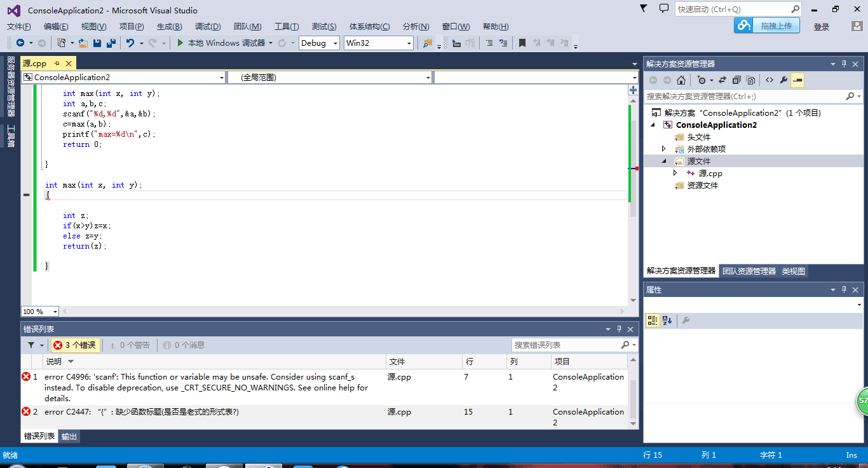Click Sync with Active Document icon

pyautogui.click(x=723, y=80)
